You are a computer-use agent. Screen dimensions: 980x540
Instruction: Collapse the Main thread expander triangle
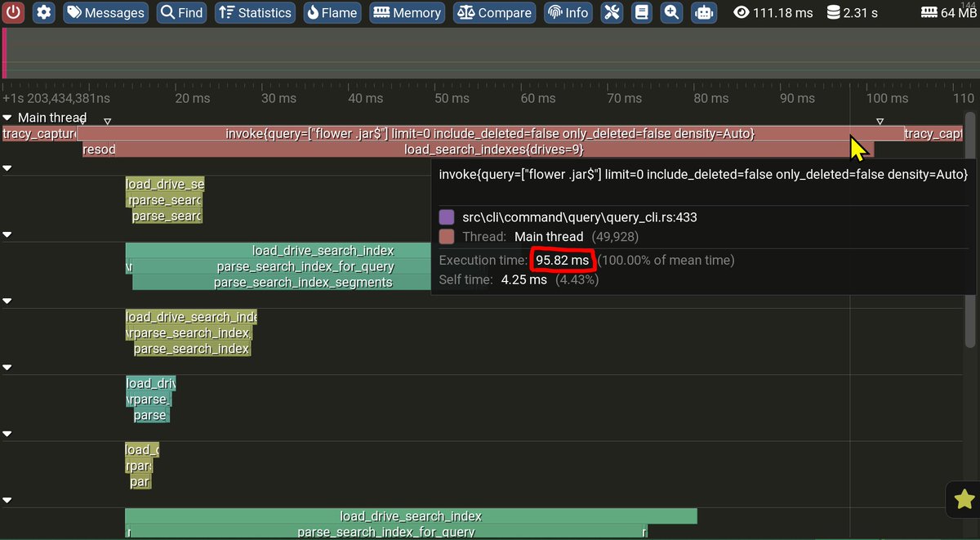(x=8, y=118)
